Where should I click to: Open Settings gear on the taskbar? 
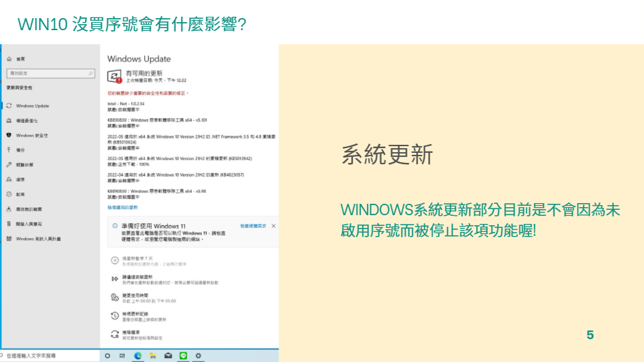coord(199,356)
